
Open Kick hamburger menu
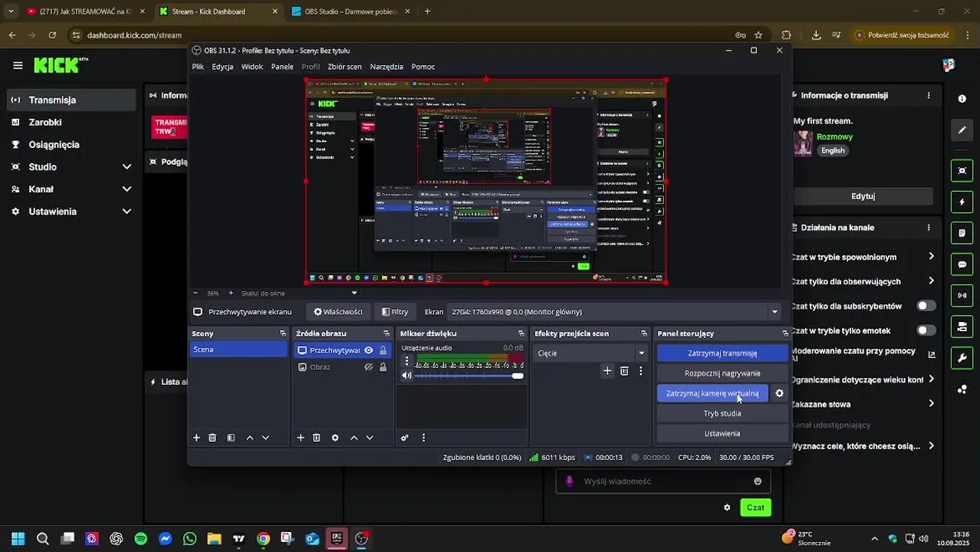click(x=18, y=65)
